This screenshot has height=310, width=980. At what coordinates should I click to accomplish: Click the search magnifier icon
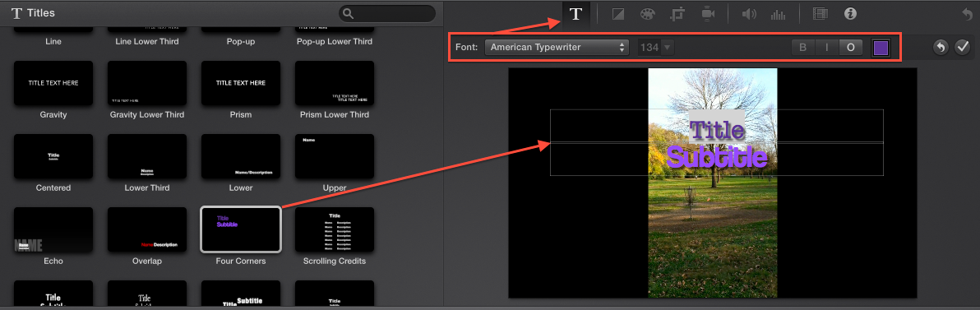[x=349, y=14]
